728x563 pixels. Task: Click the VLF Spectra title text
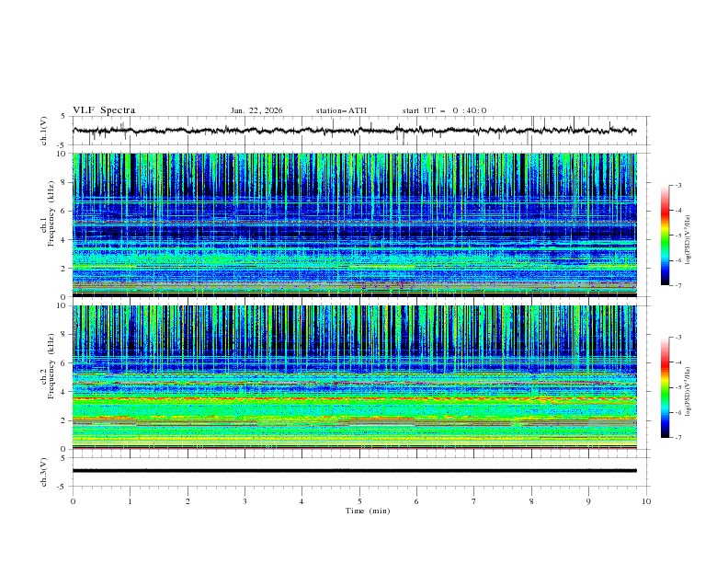(104, 110)
